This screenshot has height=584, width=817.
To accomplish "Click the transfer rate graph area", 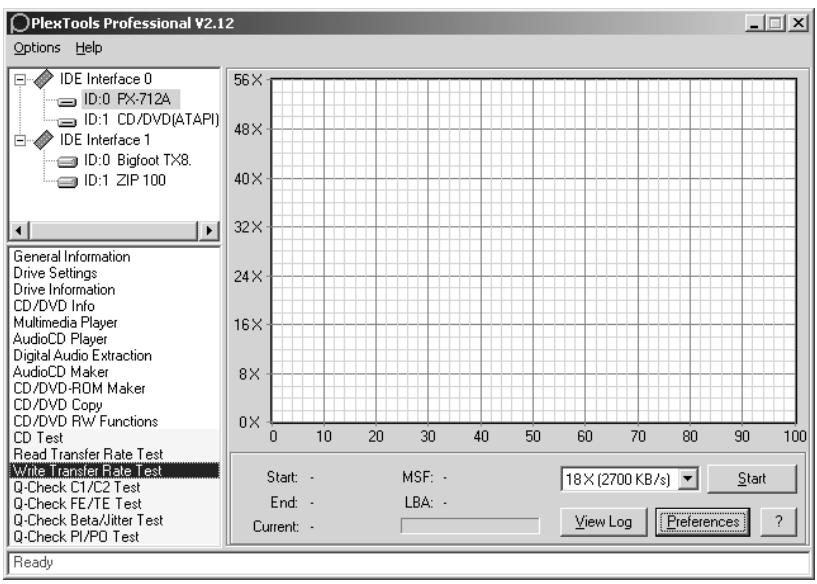I will coord(534,251).
